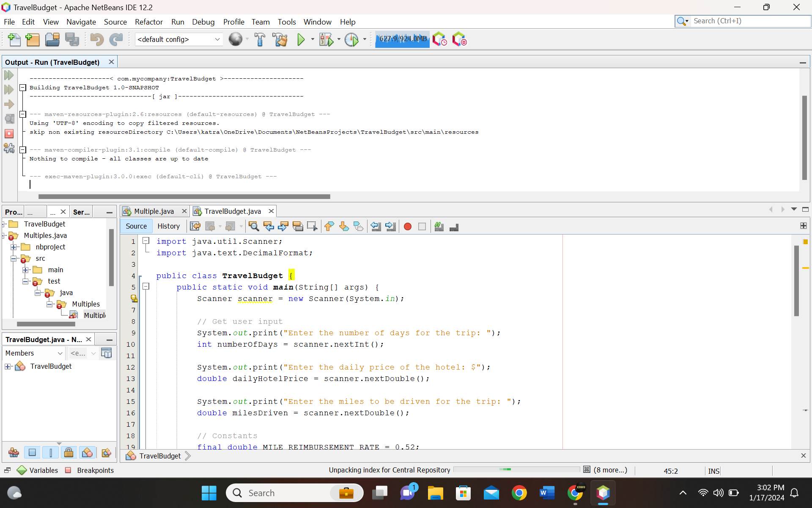Select the Find Selection magnifier in the editor toolbar

(254, 226)
